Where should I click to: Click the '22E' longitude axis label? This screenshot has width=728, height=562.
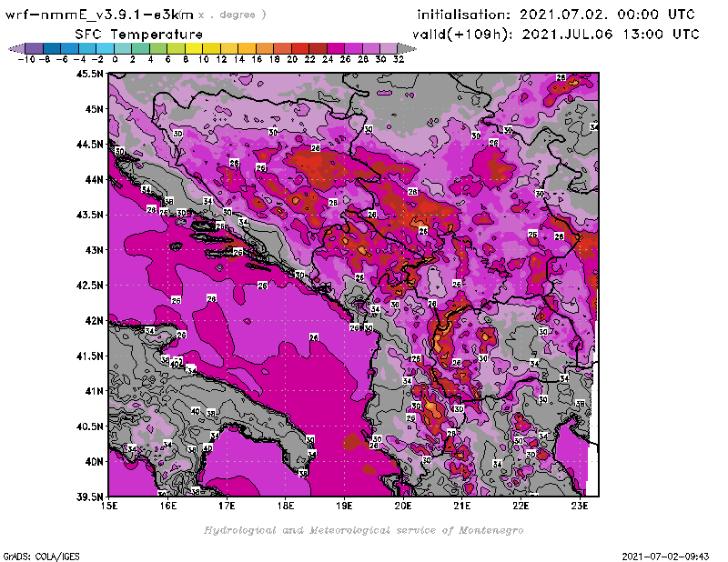[x=521, y=506]
